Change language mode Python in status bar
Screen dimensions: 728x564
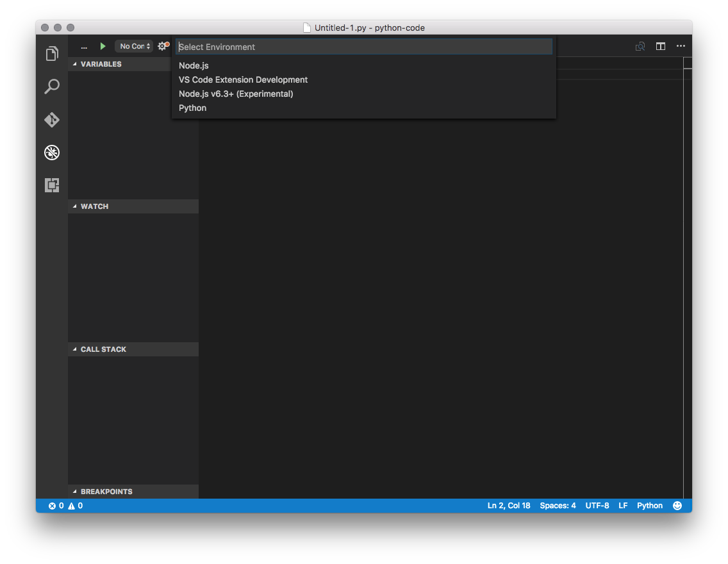(x=650, y=506)
